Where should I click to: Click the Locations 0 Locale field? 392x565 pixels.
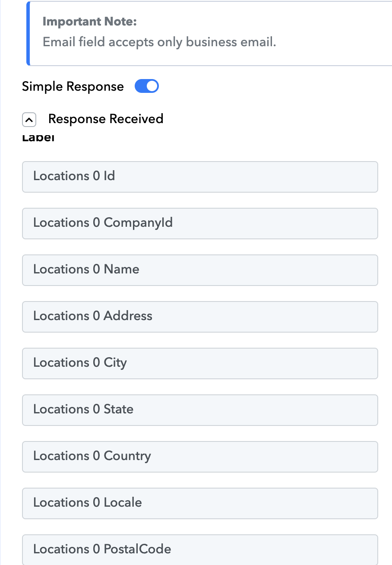(200, 503)
